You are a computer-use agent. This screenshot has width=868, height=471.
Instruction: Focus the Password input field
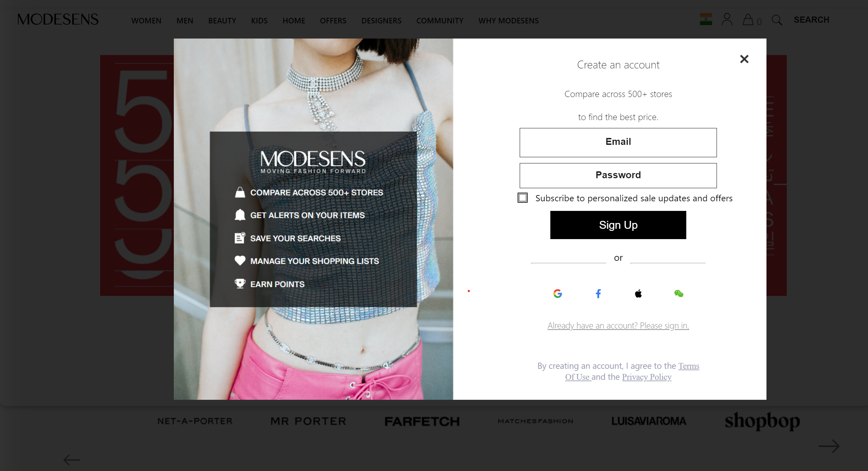[618, 175]
